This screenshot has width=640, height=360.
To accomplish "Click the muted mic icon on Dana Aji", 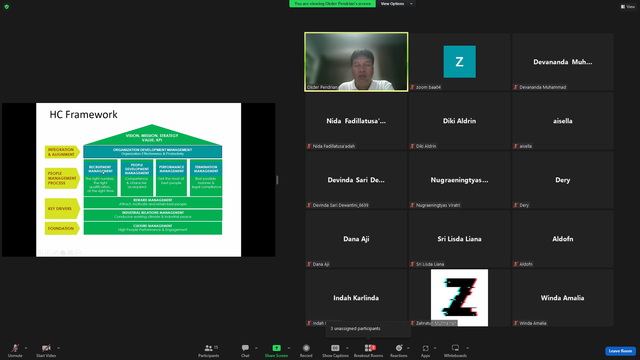I will tap(309, 264).
